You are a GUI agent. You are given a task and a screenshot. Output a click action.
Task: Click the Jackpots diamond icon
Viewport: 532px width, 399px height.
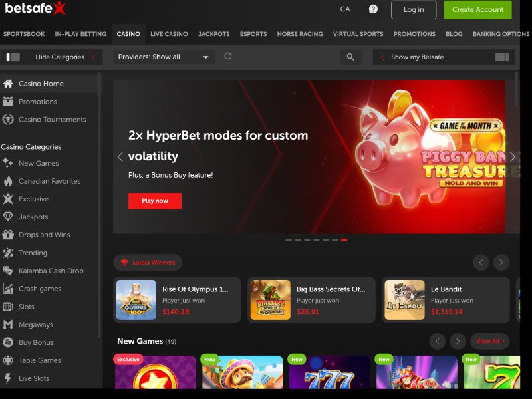click(8, 217)
